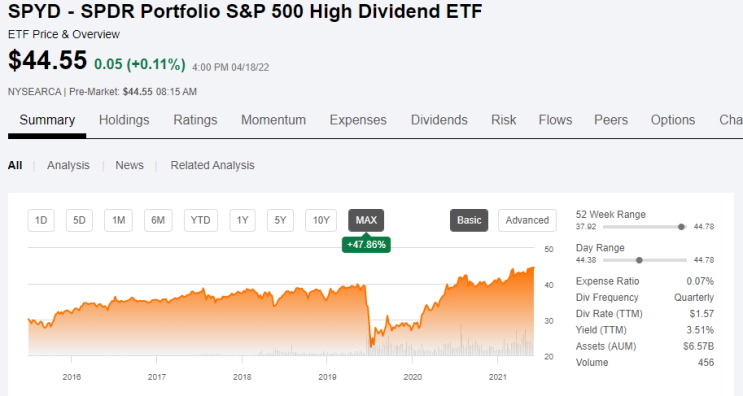Show Related Analysis items

click(x=212, y=165)
